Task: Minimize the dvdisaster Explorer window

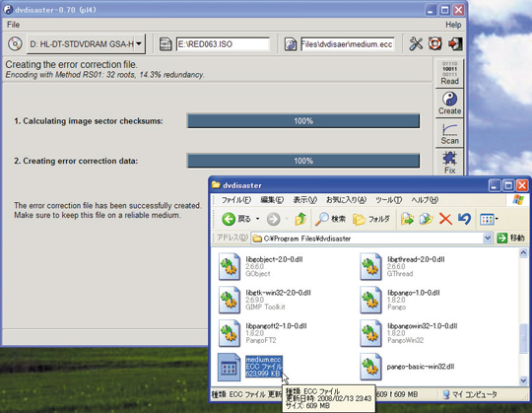Action: pyautogui.click(x=494, y=185)
